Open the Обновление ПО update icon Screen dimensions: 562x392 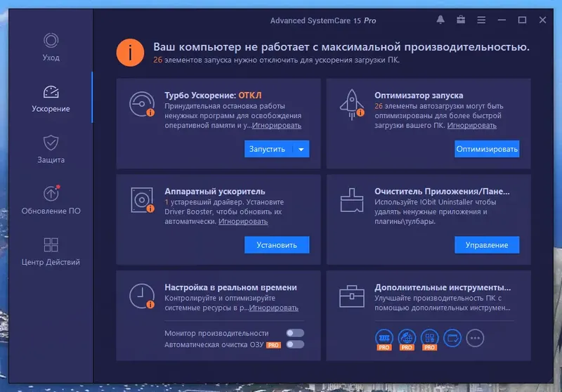click(51, 193)
